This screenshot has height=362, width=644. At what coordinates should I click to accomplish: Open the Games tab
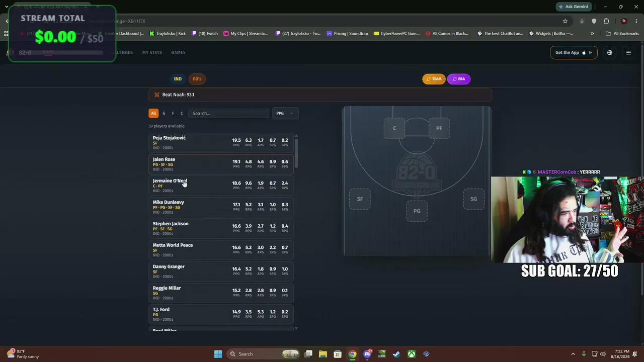(178, 52)
